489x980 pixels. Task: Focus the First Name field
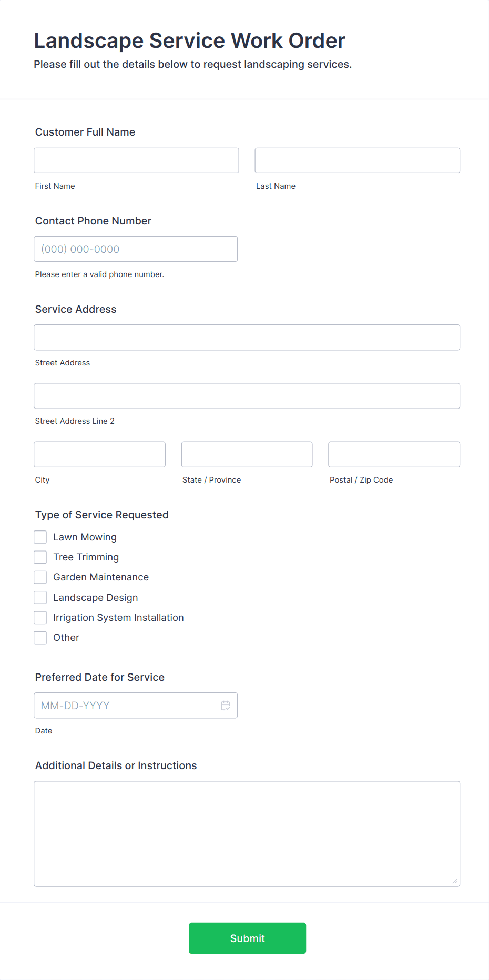(136, 160)
